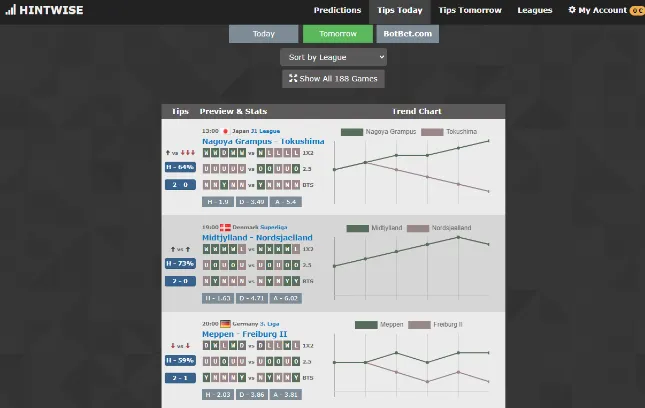This screenshot has width=645, height=408.
Task: Click the Freiburg II legend color swatch
Action: pyautogui.click(x=419, y=325)
